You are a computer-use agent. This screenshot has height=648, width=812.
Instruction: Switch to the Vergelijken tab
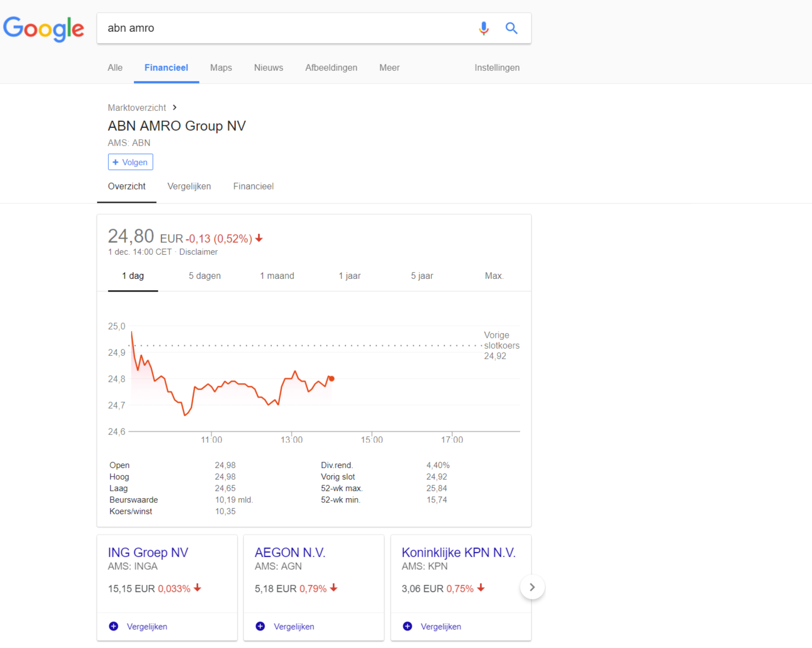point(189,186)
